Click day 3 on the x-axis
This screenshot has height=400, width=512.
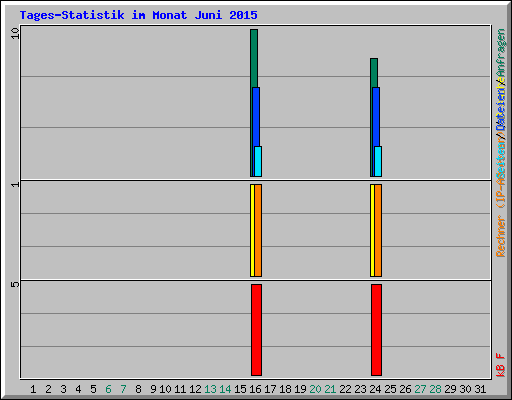click(x=63, y=389)
